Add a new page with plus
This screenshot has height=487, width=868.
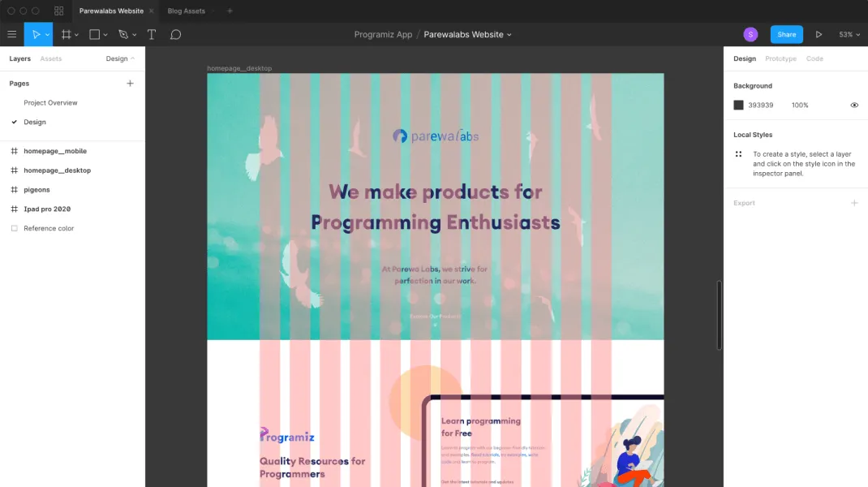pyautogui.click(x=130, y=84)
